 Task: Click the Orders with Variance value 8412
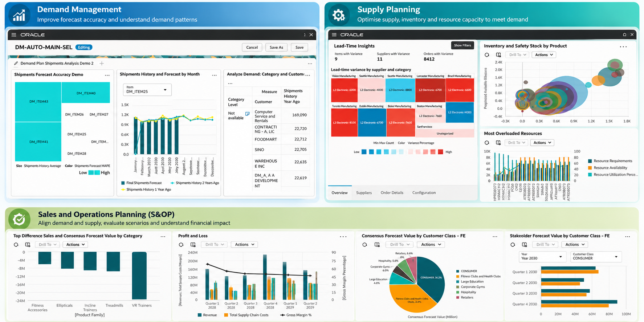click(x=429, y=59)
